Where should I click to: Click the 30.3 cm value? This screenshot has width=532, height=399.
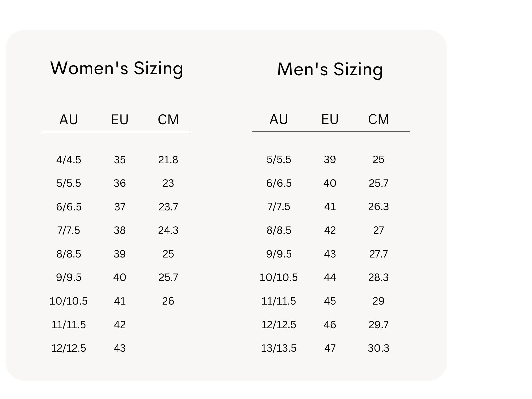pos(378,348)
